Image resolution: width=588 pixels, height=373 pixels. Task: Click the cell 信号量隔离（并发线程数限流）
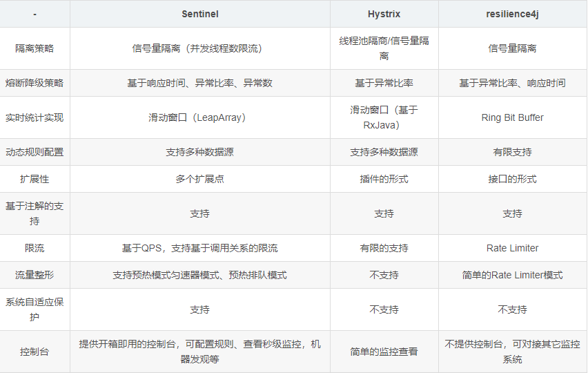tap(200, 48)
